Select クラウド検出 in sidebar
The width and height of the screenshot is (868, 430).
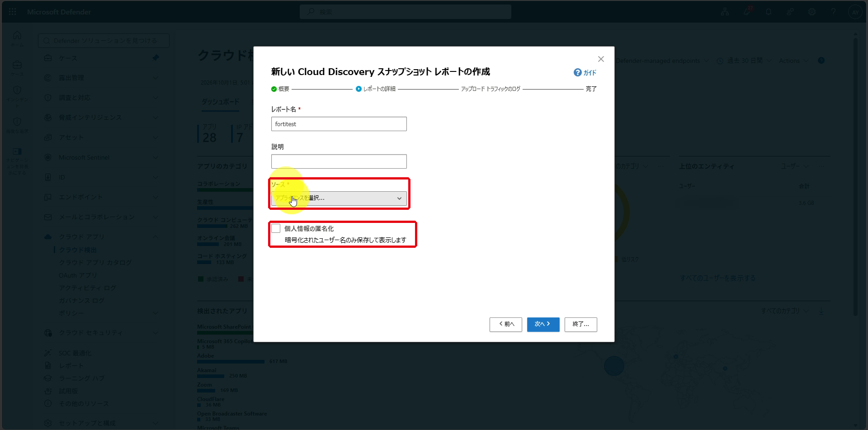[x=78, y=250]
